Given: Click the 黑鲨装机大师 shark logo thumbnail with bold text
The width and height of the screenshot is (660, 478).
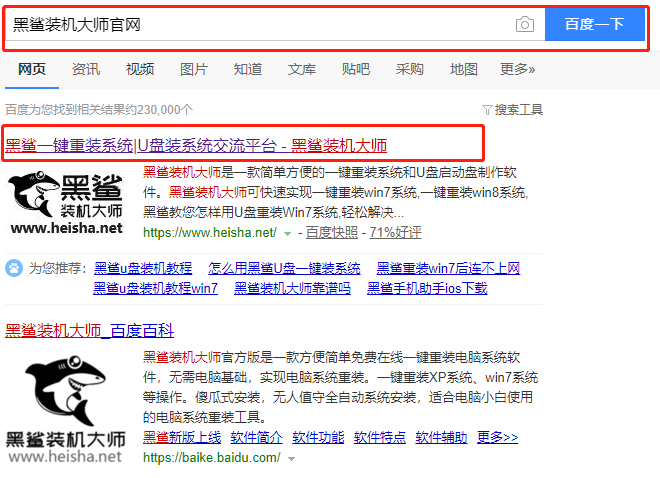Looking at the screenshot, I should 66,202.
